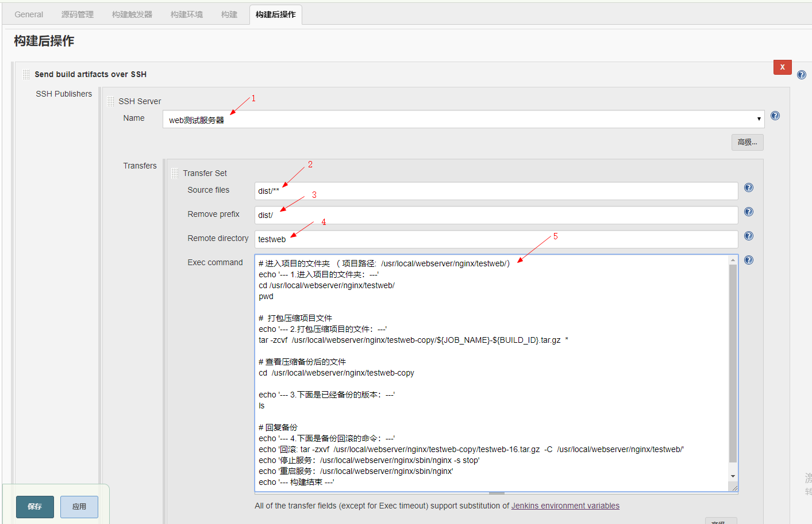Click the 'SSH Publishers' label
This screenshot has height=524, width=812.
[64, 94]
